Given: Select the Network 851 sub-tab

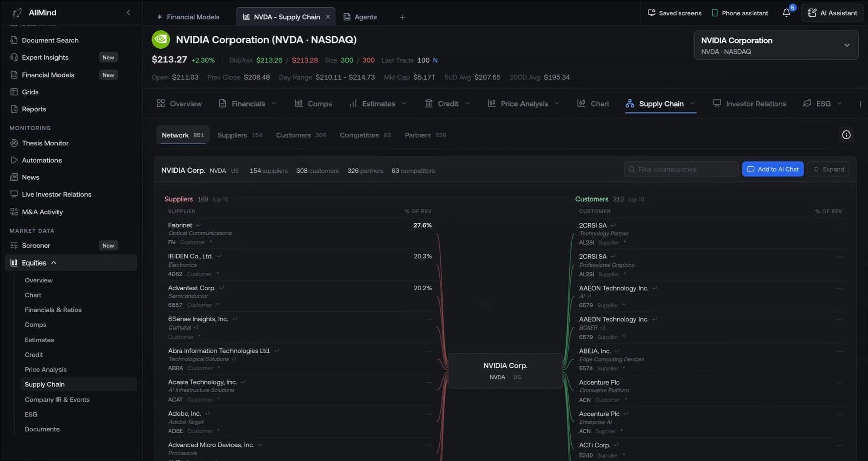Looking at the screenshot, I should point(183,135).
